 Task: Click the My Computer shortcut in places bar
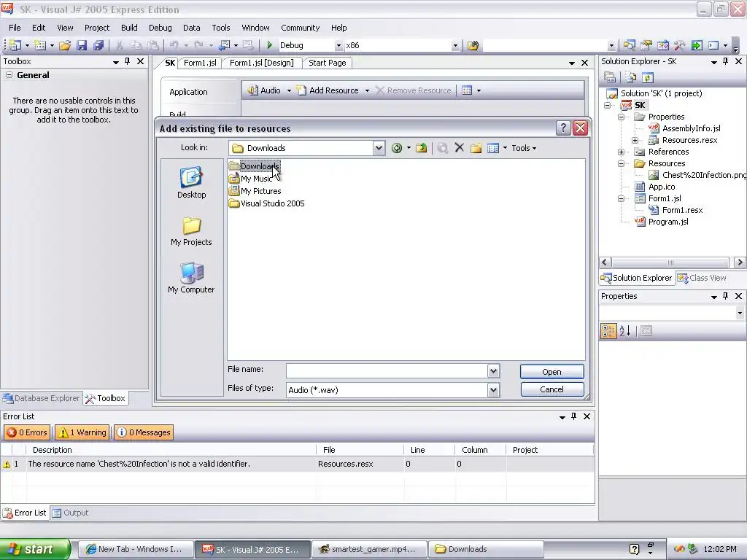(191, 278)
